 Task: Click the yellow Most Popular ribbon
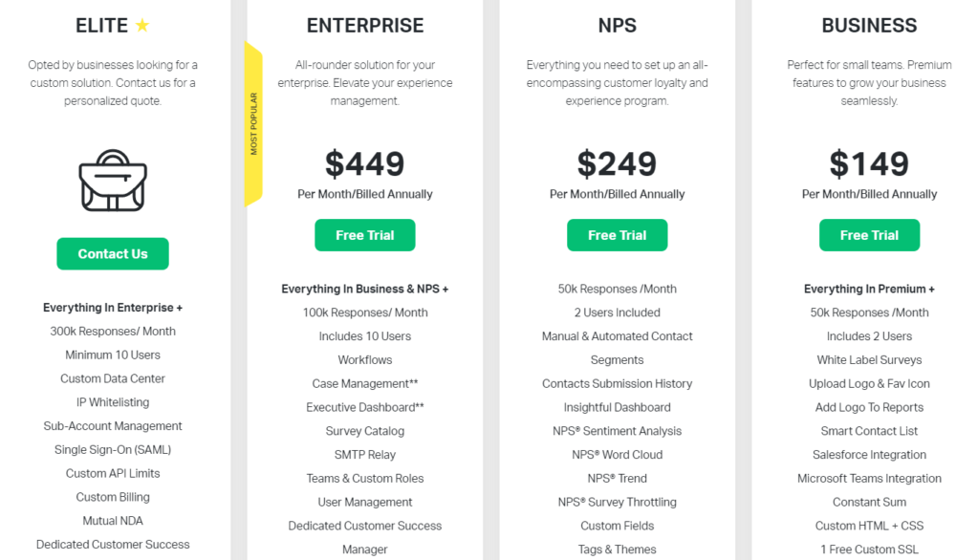253,123
